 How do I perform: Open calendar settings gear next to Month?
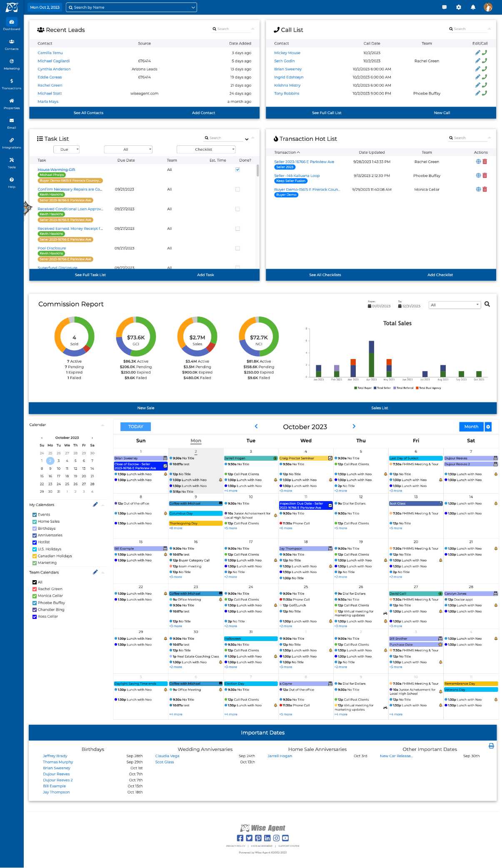coord(488,427)
